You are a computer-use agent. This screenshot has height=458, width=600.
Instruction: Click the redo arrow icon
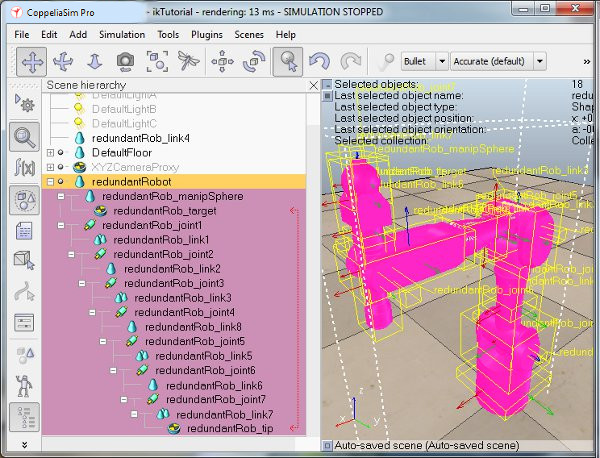pyautogui.click(x=351, y=61)
